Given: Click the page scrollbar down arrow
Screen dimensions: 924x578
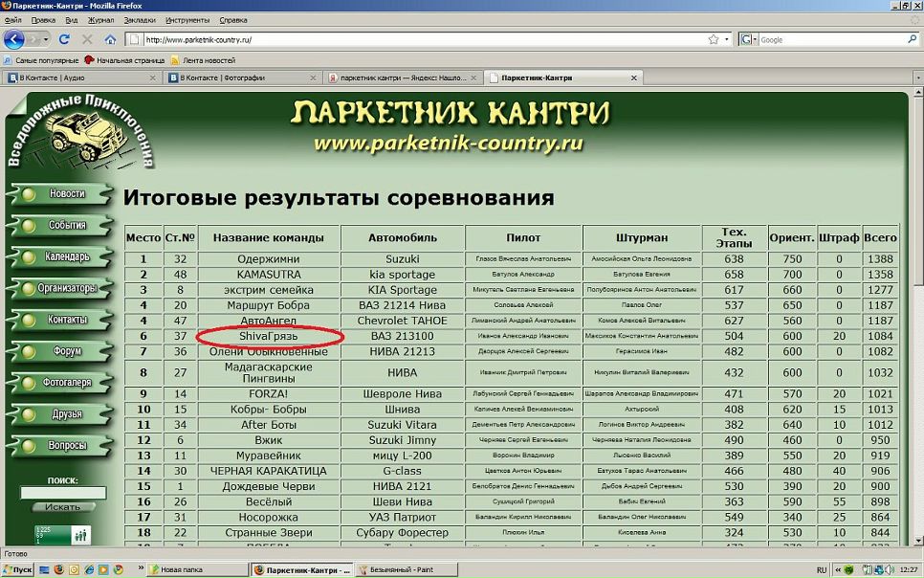Looking at the screenshot, I should click(918, 541).
